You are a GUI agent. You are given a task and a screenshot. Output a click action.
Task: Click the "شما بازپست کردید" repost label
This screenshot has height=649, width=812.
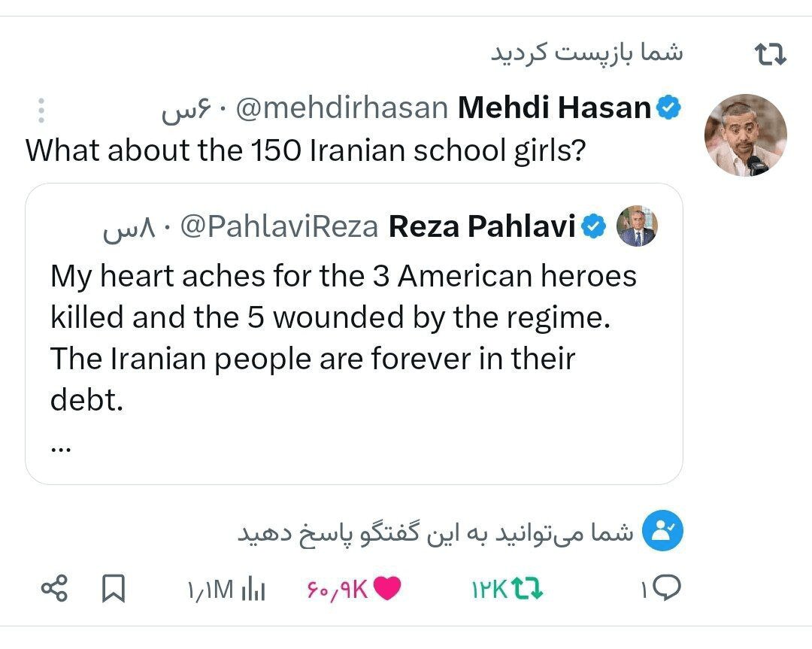[x=586, y=52]
